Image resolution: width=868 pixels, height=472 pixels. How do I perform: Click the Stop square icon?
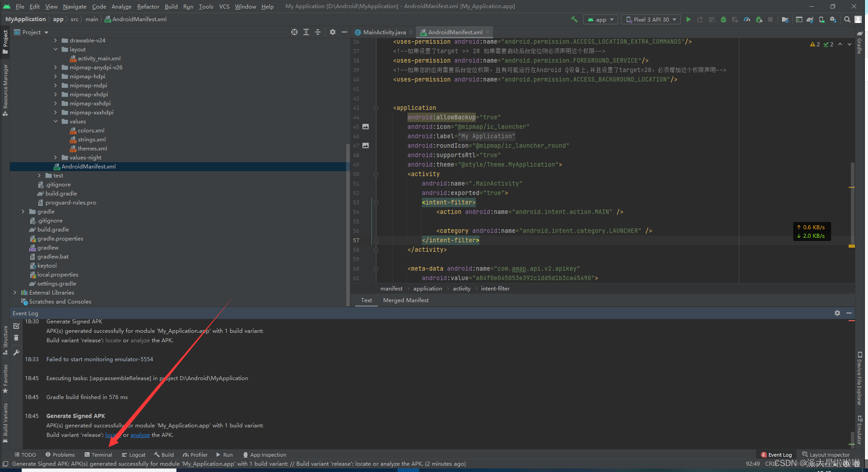tap(770, 19)
